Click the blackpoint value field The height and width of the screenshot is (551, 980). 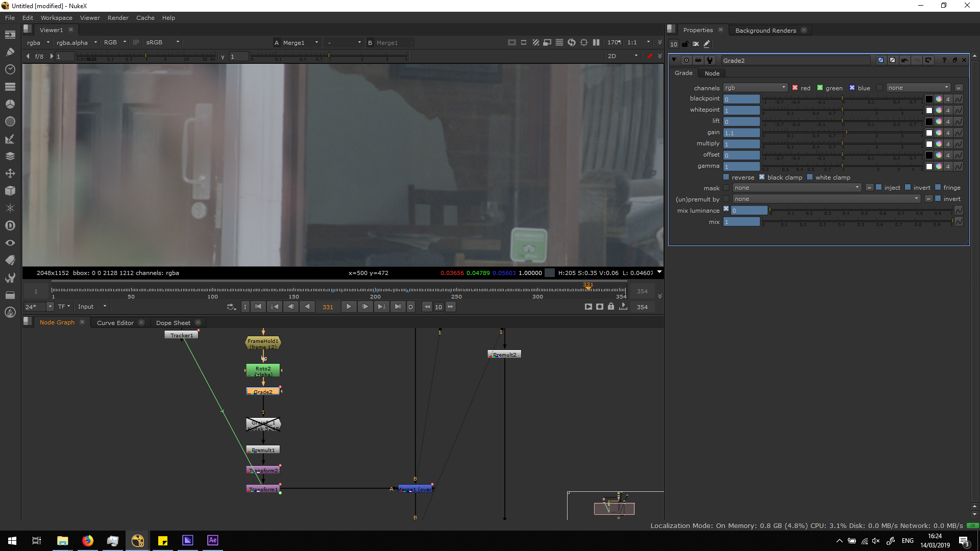(742, 99)
